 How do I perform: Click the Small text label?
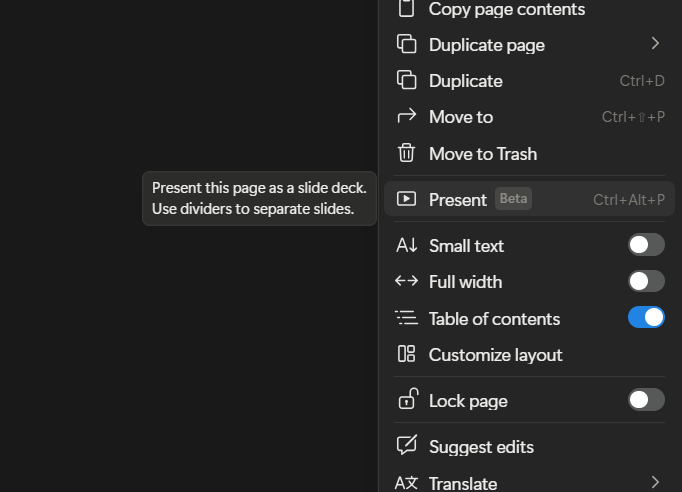466,246
